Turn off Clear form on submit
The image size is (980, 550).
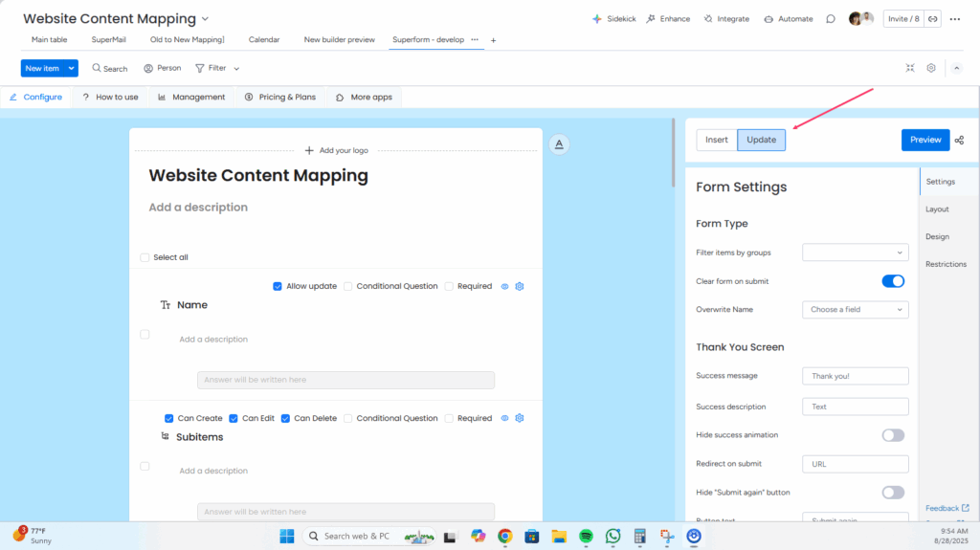pos(892,281)
